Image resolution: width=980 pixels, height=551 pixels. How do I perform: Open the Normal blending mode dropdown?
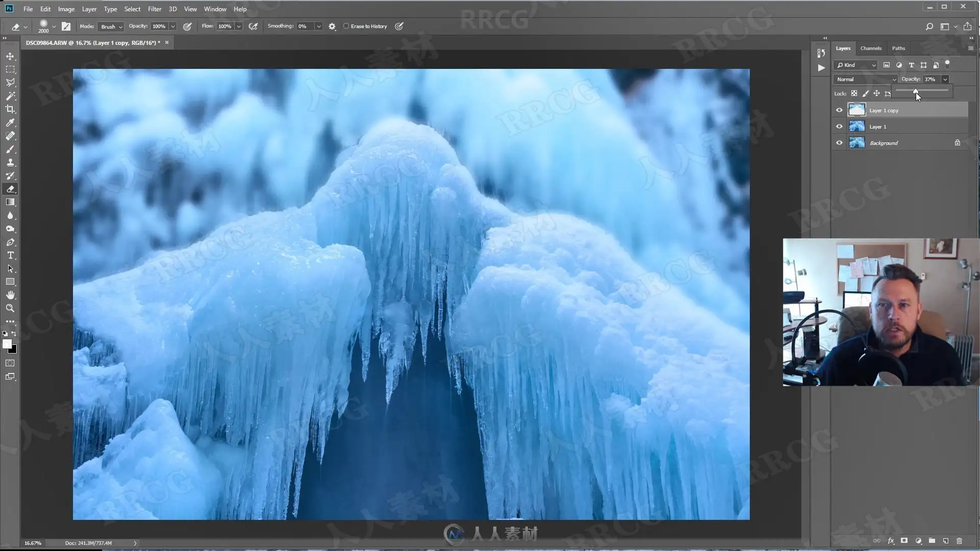click(x=865, y=79)
